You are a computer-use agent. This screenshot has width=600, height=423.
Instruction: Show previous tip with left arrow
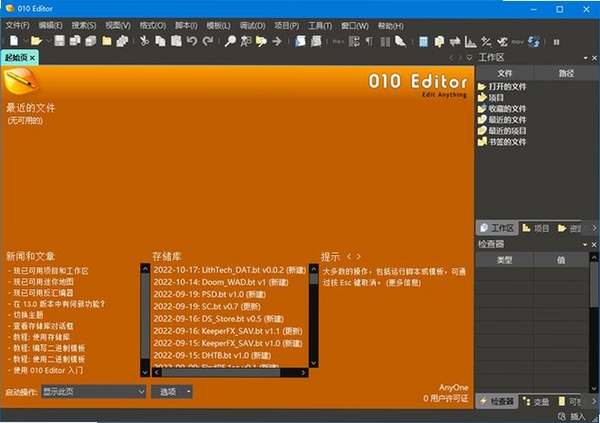pyautogui.click(x=349, y=256)
